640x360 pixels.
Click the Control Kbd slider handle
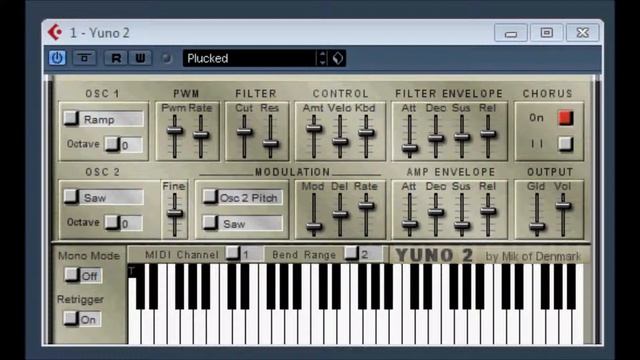(366, 132)
